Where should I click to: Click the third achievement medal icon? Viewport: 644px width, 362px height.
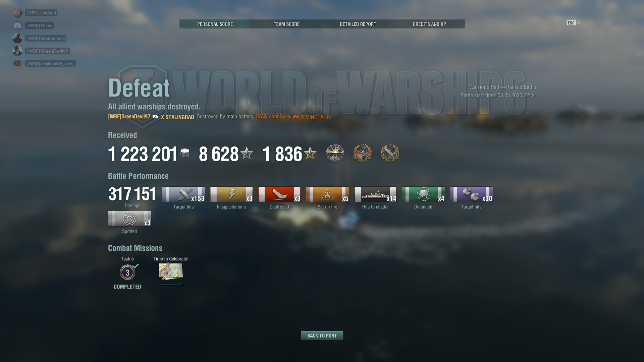coord(390,154)
